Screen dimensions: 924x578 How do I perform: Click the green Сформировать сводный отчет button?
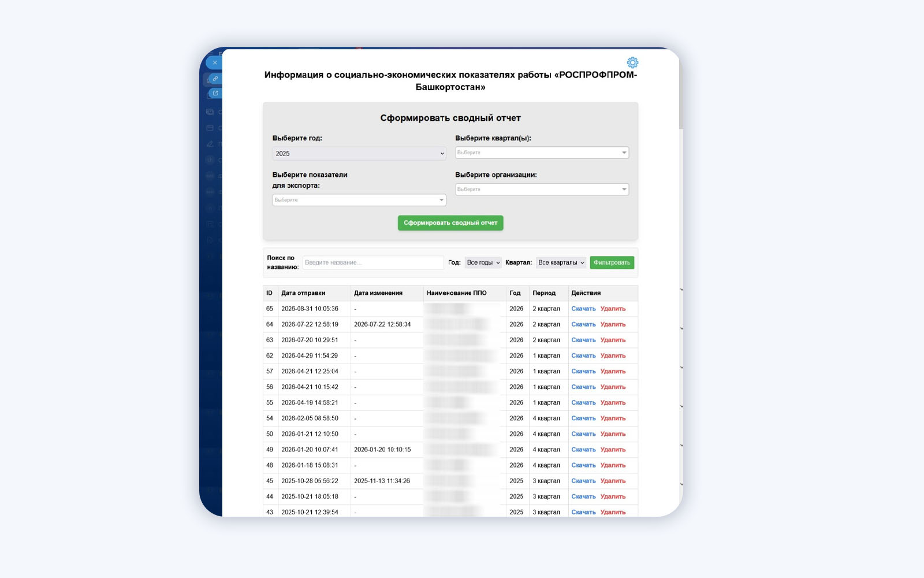tap(450, 223)
